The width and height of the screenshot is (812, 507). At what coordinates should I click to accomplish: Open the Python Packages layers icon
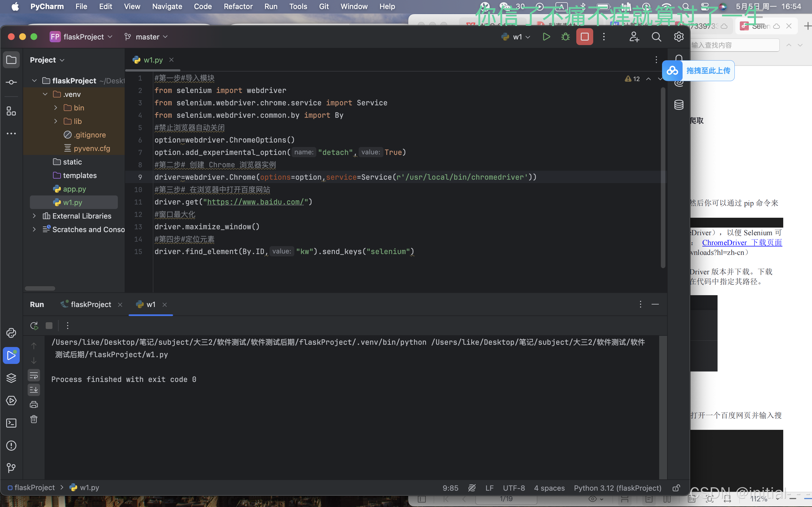pos(11,378)
